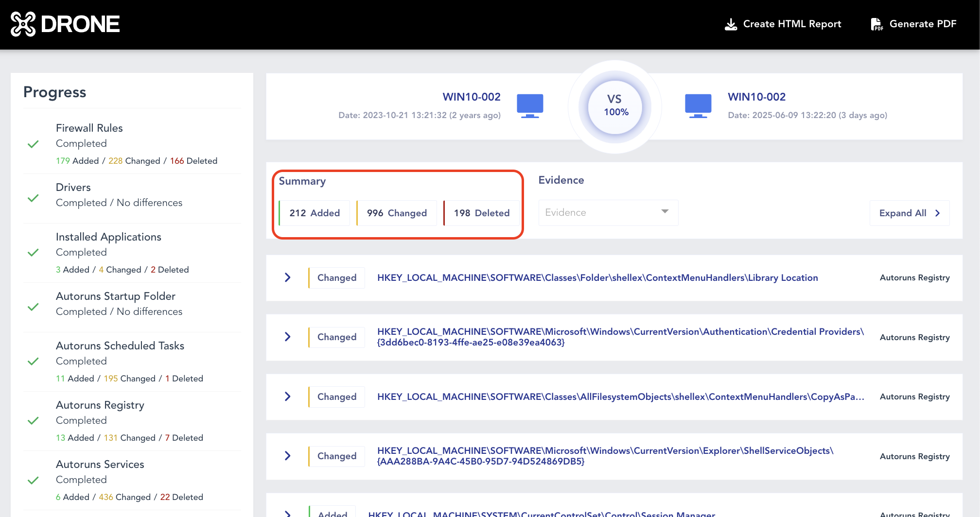
Task: Click the VS 100% comparison circle
Action: (x=615, y=106)
